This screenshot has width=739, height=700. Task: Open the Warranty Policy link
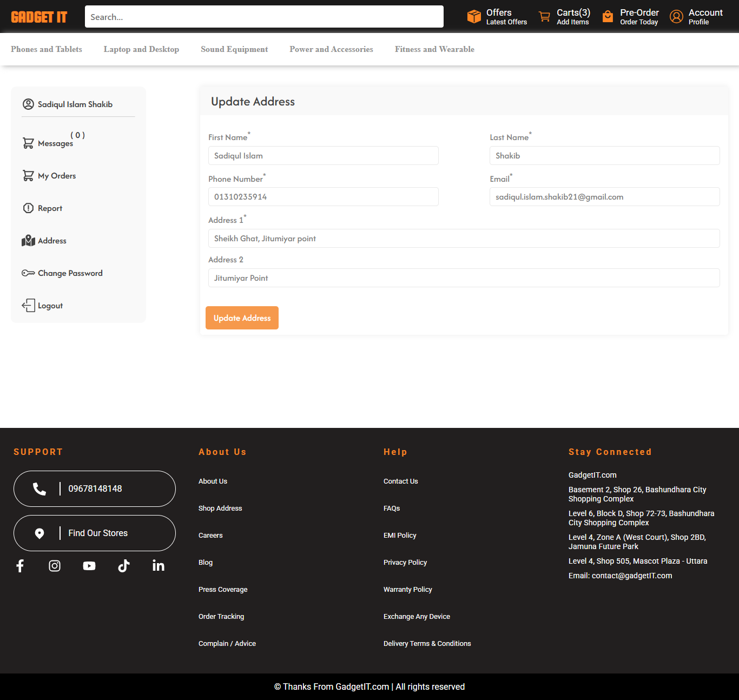coord(407,589)
